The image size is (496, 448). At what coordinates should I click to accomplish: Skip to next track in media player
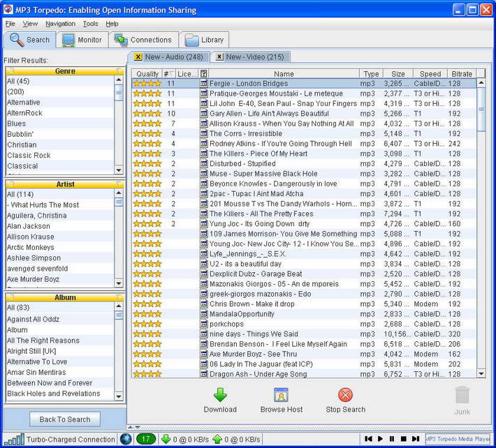point(416,439)
